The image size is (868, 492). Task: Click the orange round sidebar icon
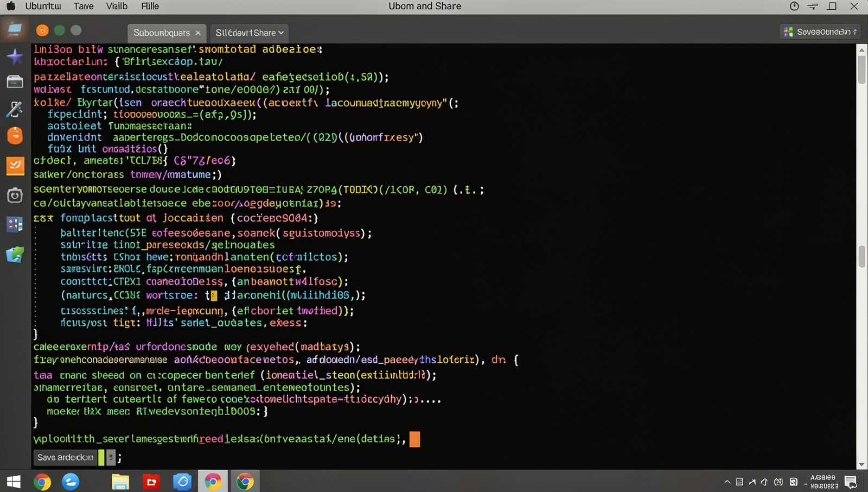pyautogui.click(x=15, y=135)
